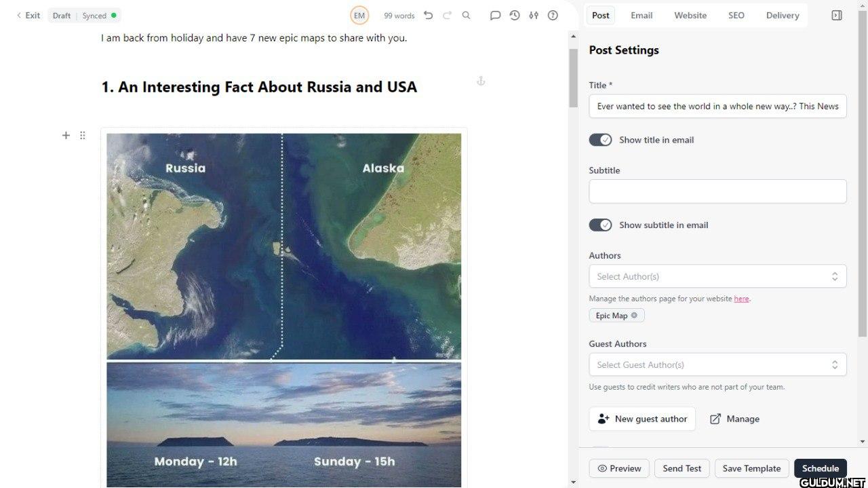This screenshot has height=488, width=868.
Task: Click the Schedule button
Action: [821, 468]
